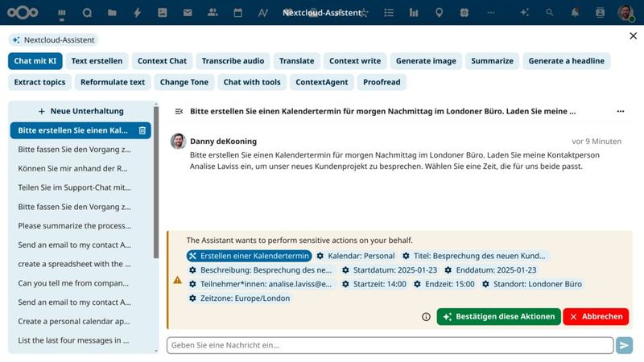Viewport: 644px width, 362px height.
Task: Open the contacts menu icon in the header
Action: click(x=600, y=13)
